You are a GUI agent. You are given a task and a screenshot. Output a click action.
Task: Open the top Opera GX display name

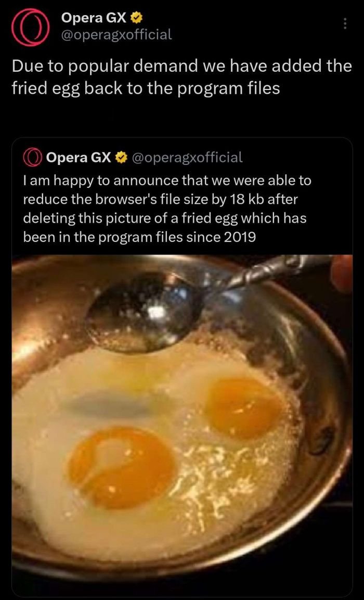[x=94, y=18]
